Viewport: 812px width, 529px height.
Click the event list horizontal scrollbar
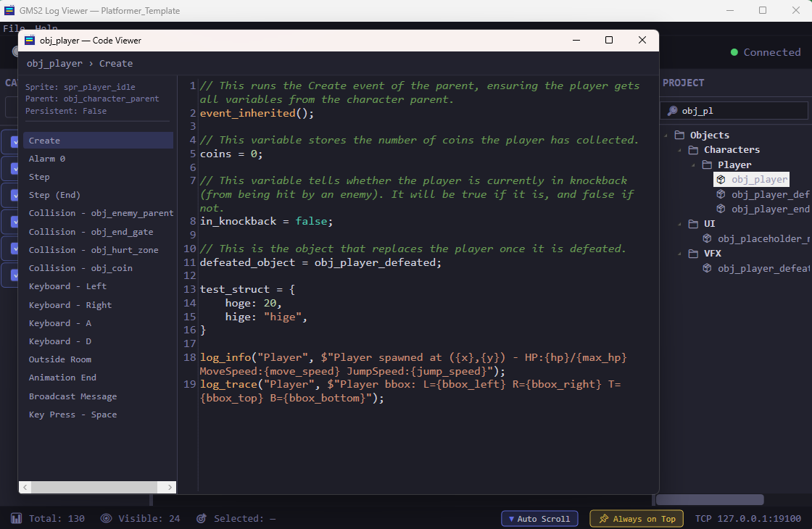pyautogui.click(x=97, y=488)
